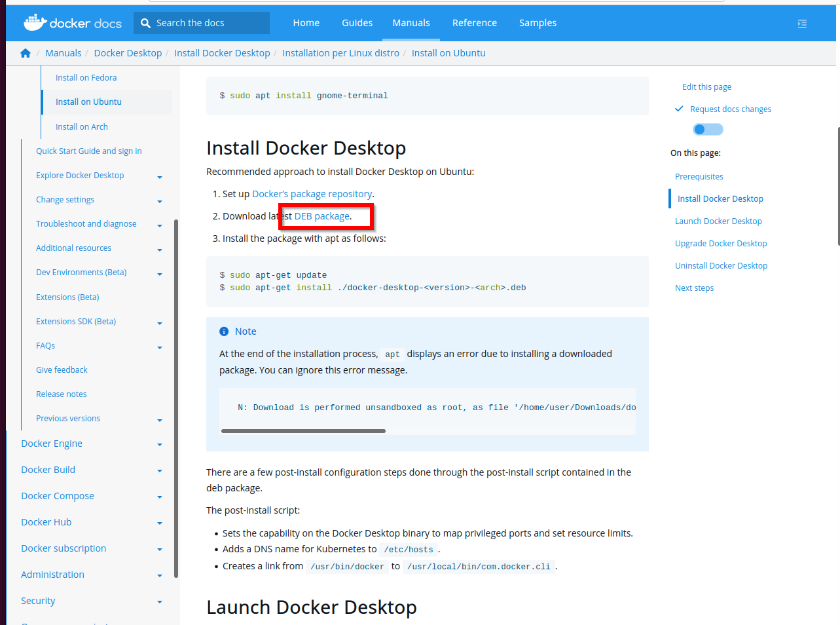
Task: Click the home icon in breadcrumb
Action: [x=26, y=53]
